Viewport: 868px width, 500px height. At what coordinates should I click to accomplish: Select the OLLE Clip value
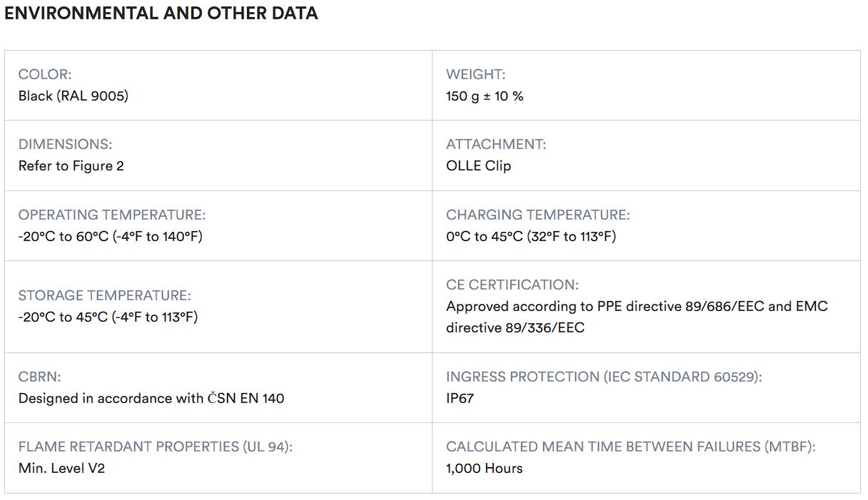click(478, 165)
